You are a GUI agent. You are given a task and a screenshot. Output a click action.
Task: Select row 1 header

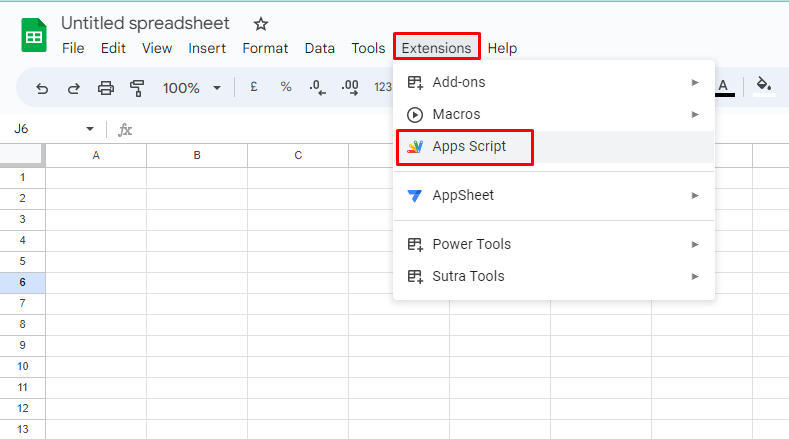click(x=22, y=178)
